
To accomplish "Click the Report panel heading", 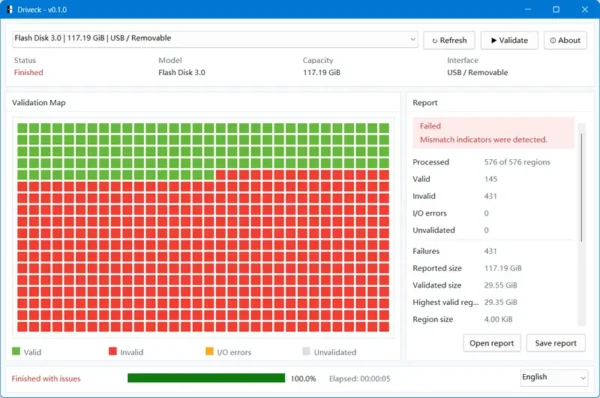I will point(425,103).
